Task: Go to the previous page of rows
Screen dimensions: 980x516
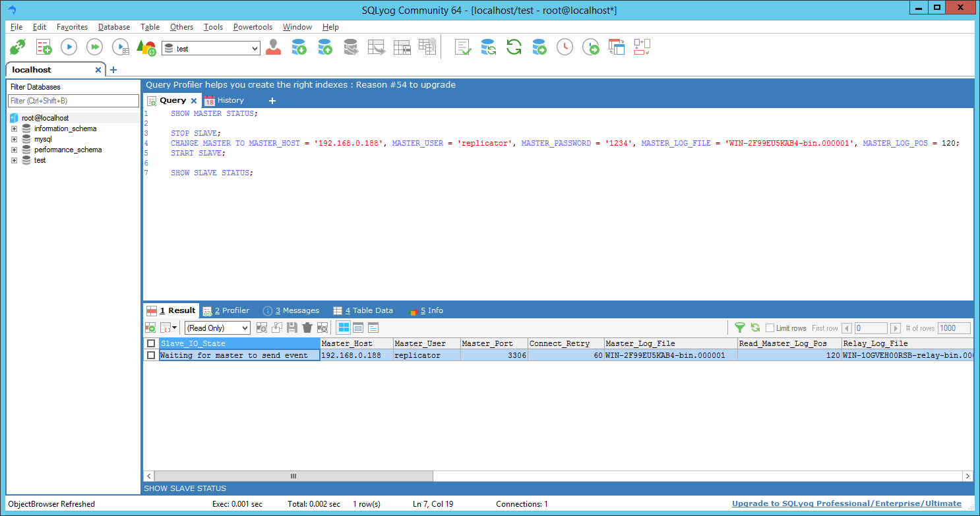Action: coord(847,328)
